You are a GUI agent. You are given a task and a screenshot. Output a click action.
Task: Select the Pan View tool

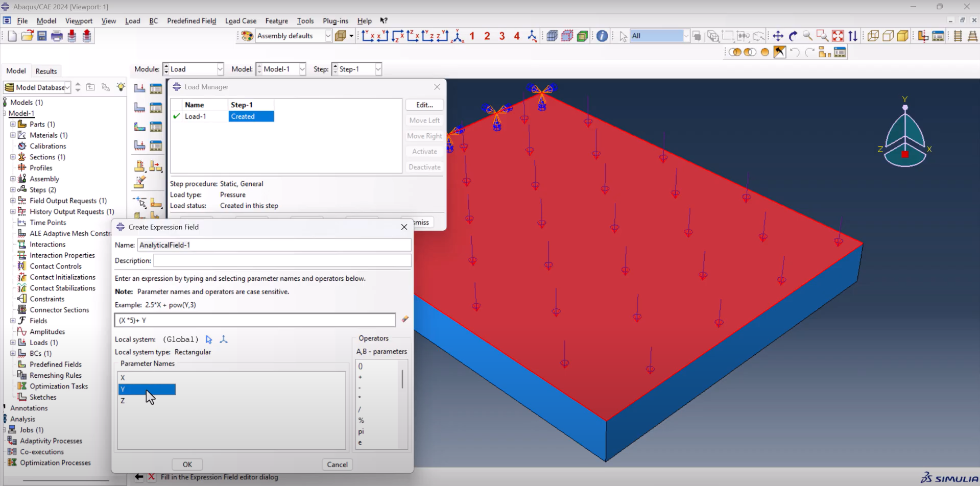pyautogui.click(x=778, y=36)
